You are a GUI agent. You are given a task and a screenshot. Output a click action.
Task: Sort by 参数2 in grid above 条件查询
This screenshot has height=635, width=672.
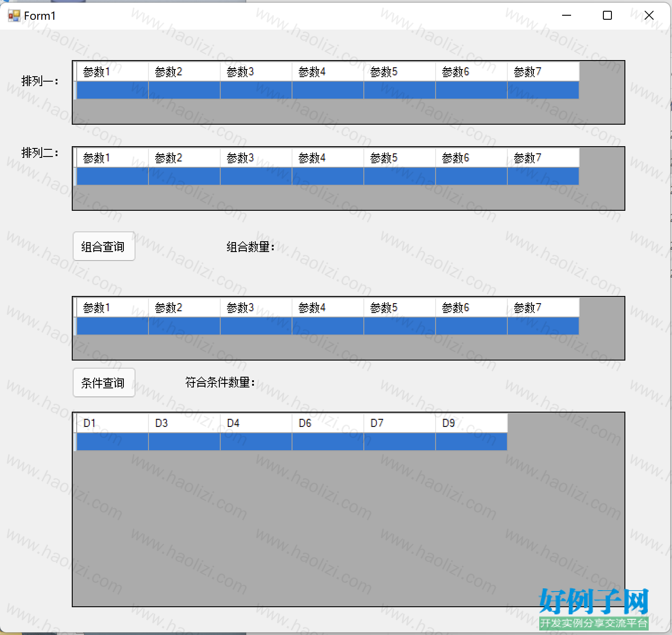point(184,308)
